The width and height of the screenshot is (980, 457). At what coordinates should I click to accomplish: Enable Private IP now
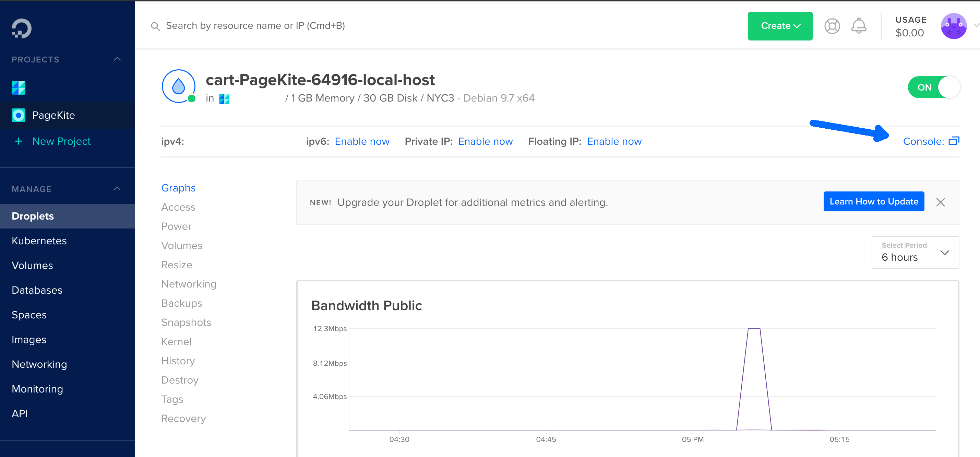click(x=486, y=142)
